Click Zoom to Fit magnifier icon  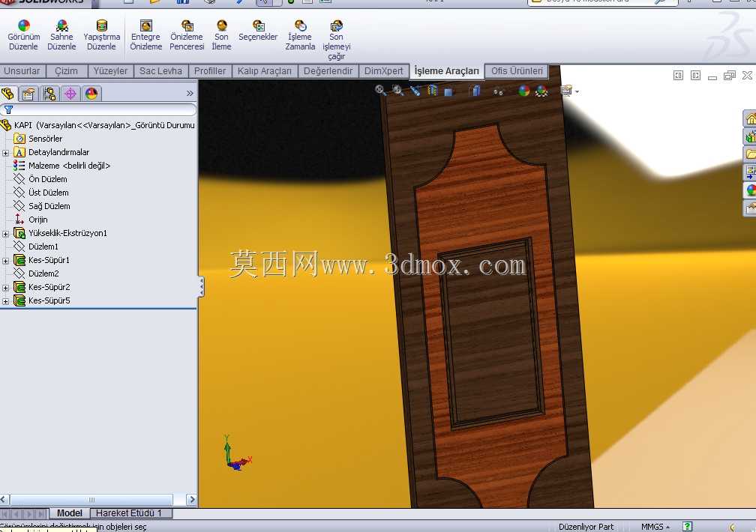click(x=380, y=90)
